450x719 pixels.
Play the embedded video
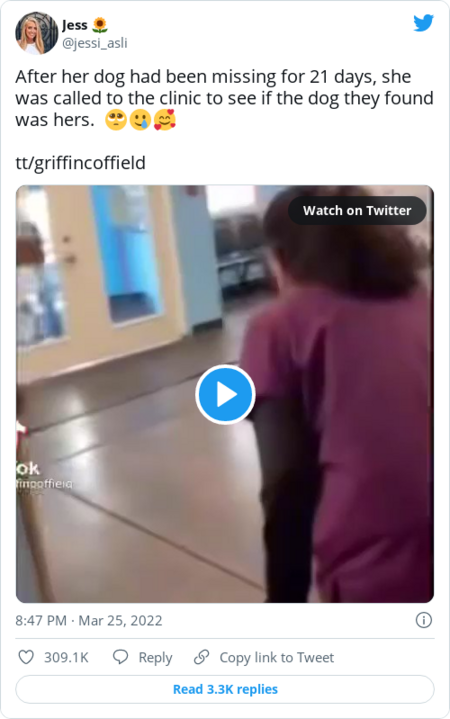click(225, 394)
